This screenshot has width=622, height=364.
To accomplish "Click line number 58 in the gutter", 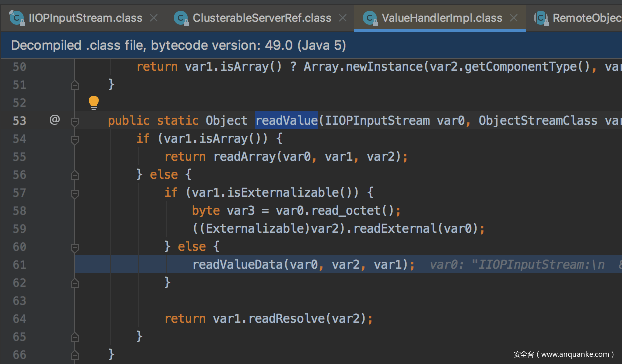I will [19, 211].
